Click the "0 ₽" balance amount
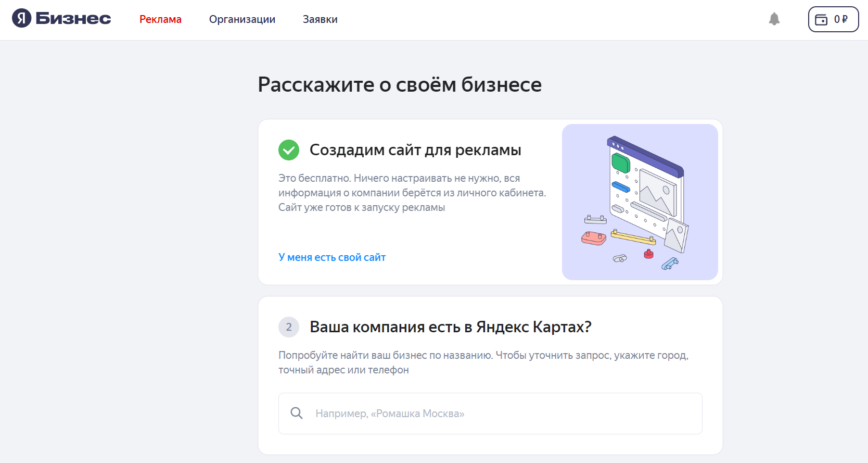 coord(840,19)
